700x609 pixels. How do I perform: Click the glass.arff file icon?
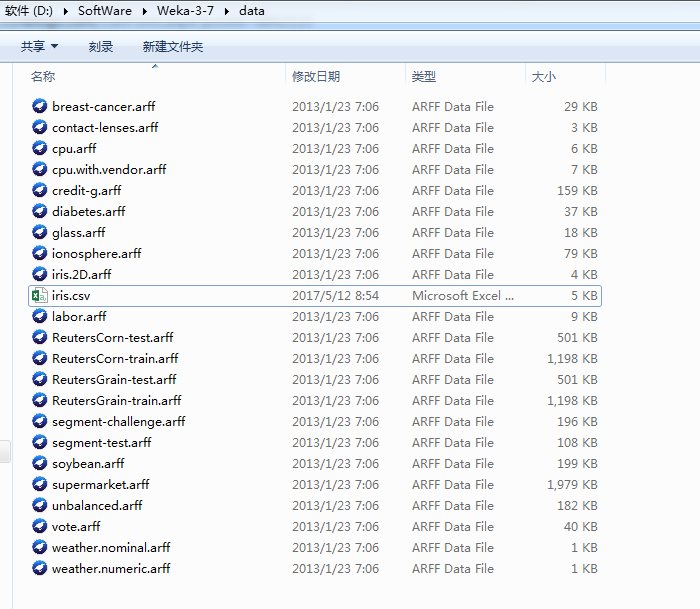(40, 232)
